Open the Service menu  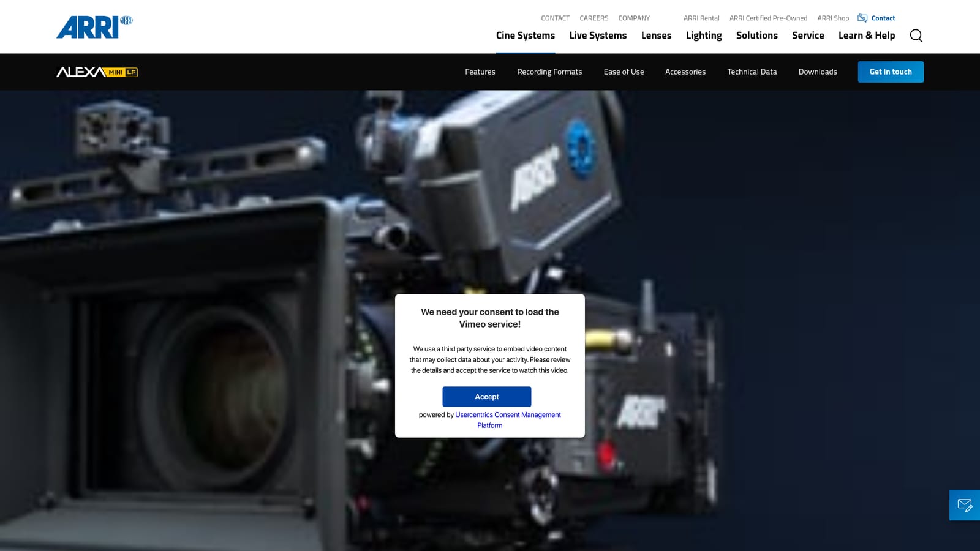(x=808, y=36)
